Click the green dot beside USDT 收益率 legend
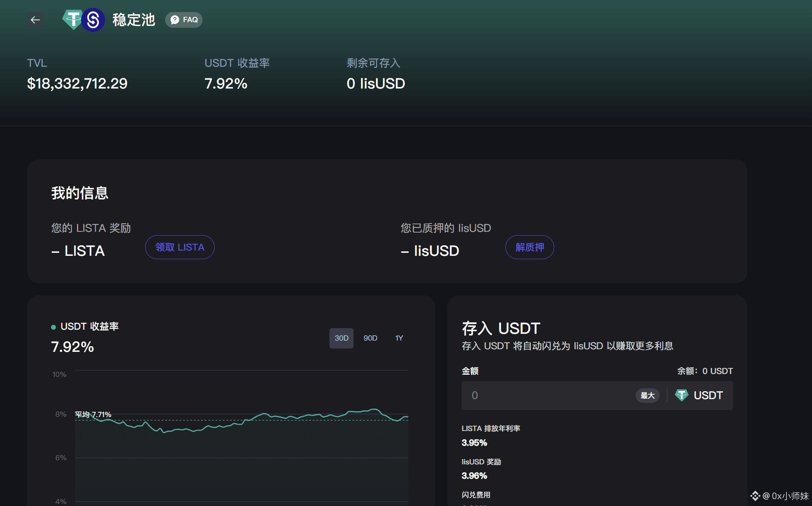The height and width of the screenshot is (506, 812). [x=54, y=327]
